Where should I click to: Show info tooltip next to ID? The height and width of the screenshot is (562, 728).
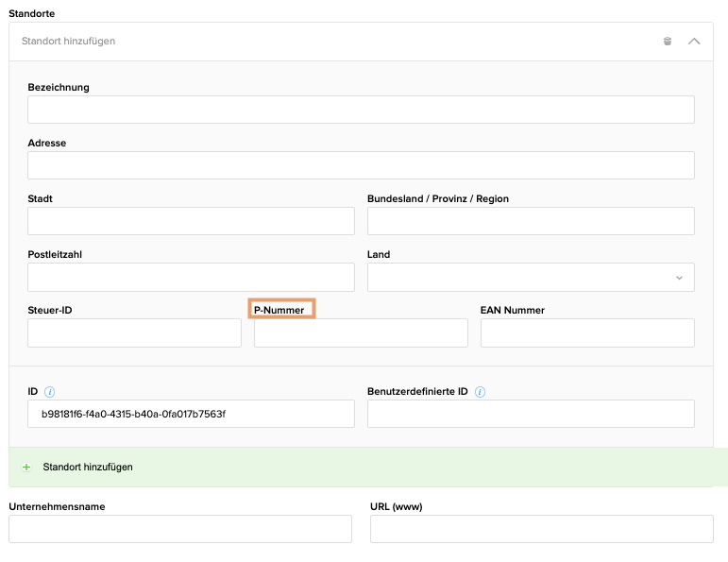[49, 392]
